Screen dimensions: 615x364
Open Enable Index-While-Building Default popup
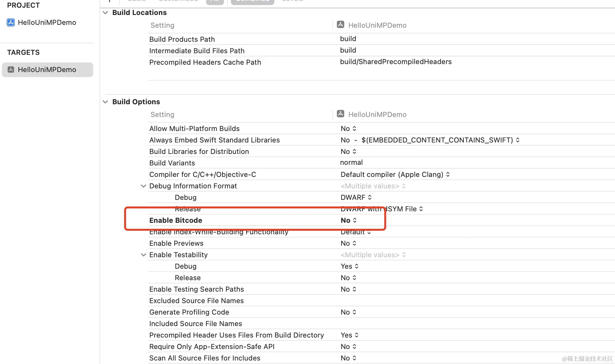click(356, 232)
